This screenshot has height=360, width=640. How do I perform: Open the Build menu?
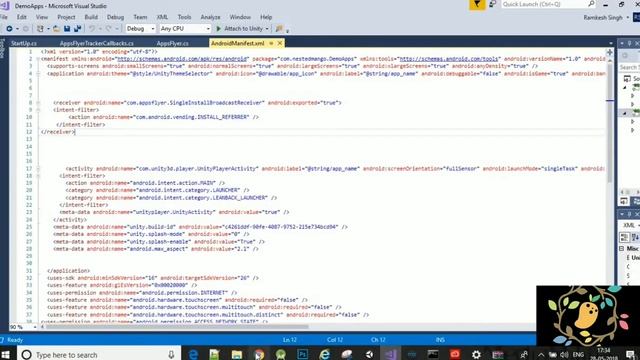(91, 17)
